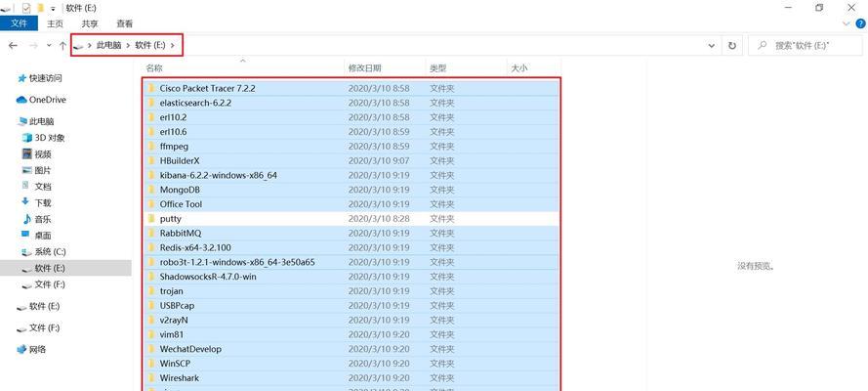Select the unselected putty folder
The height and width of the screenshot is (391, 868).
(x=352, y=219)
